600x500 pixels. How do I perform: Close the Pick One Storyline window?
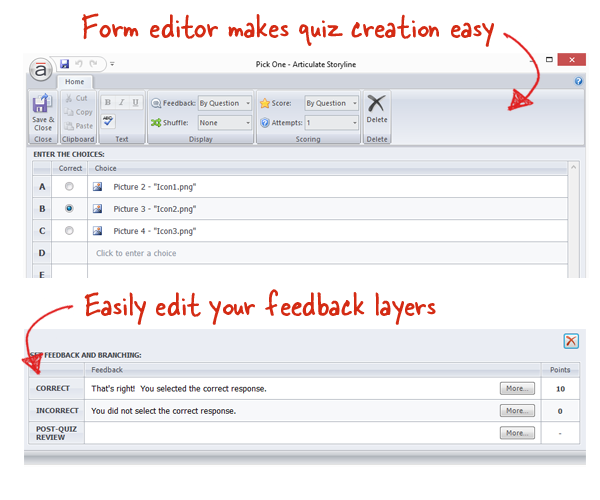point(572,60)
